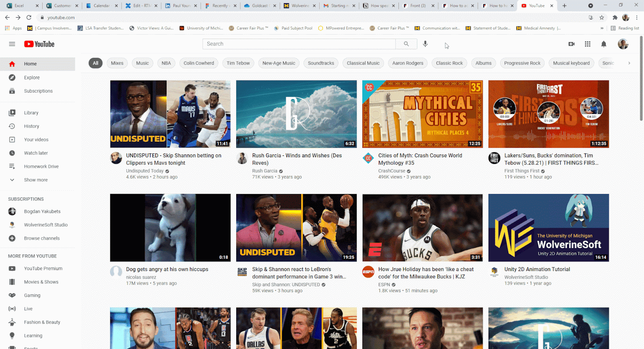Open Watch later playlist
644x349 pixels.
pos(37,153)
